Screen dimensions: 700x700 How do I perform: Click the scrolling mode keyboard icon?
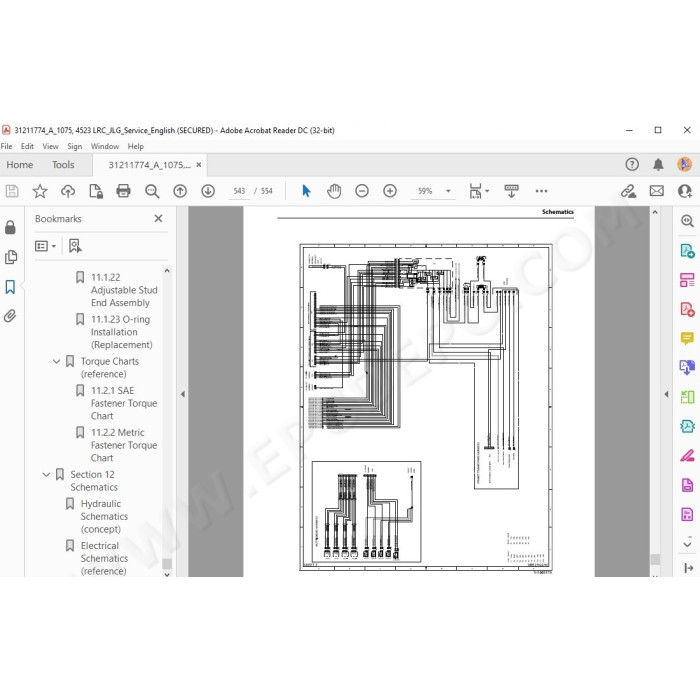512,191
